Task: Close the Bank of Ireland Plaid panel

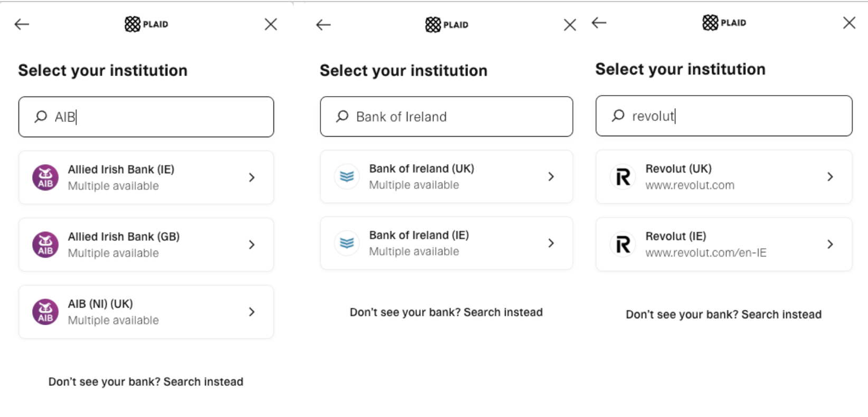Action: pyautogui.click(x=570, y=25)
